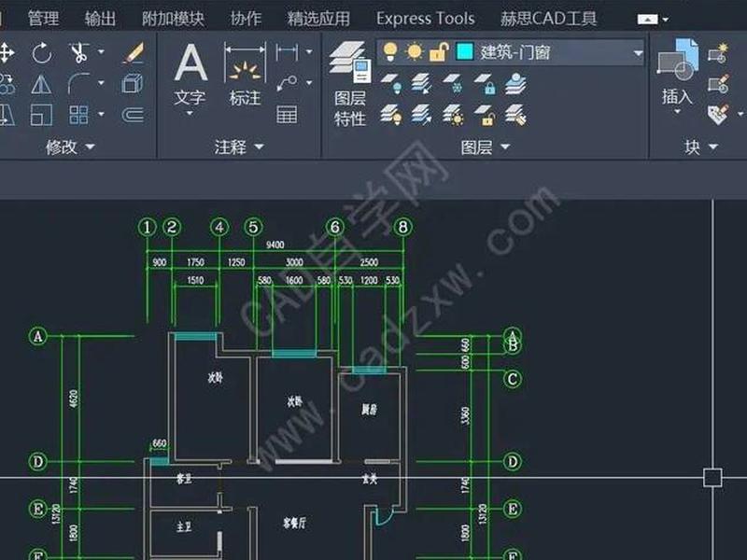This screenshot has width=747, height=560.
Task: Open the 输出 ribbon tab
Action: pos(100,19)
